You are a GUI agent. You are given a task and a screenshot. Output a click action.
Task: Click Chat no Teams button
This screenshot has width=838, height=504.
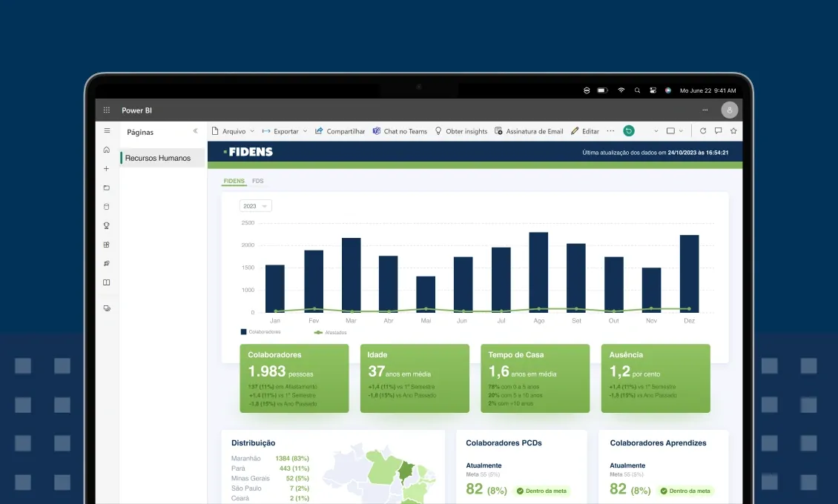click(400, 131)
